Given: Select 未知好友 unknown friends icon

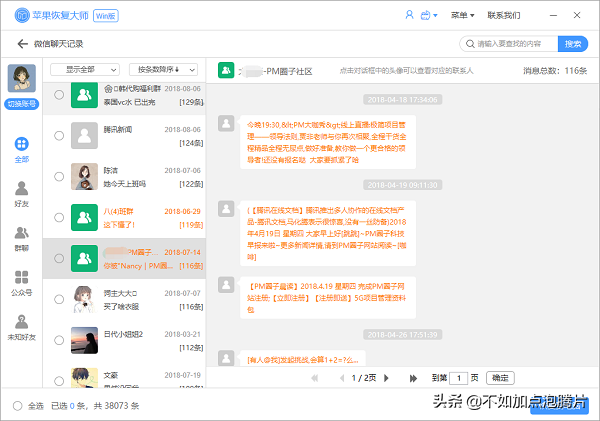Looking at the screenshot, I should [x=22, y=327].
